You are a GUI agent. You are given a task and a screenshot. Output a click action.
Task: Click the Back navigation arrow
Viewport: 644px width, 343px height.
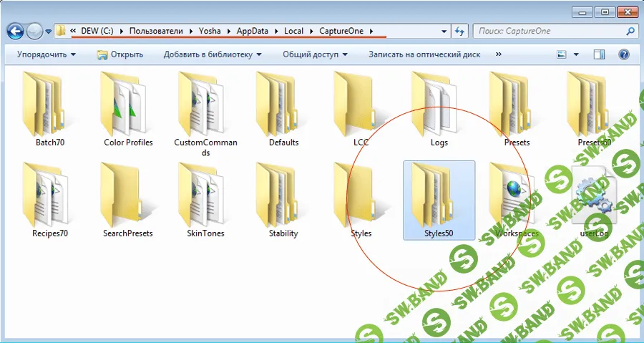pyautogui.click(x=16, y=31)
